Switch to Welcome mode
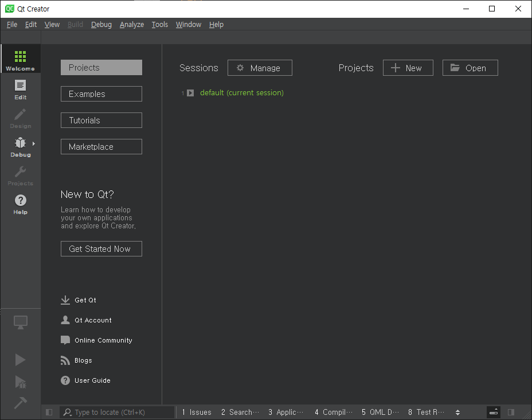532x420 pixels. pyautogui.click(x=21, y=59)
